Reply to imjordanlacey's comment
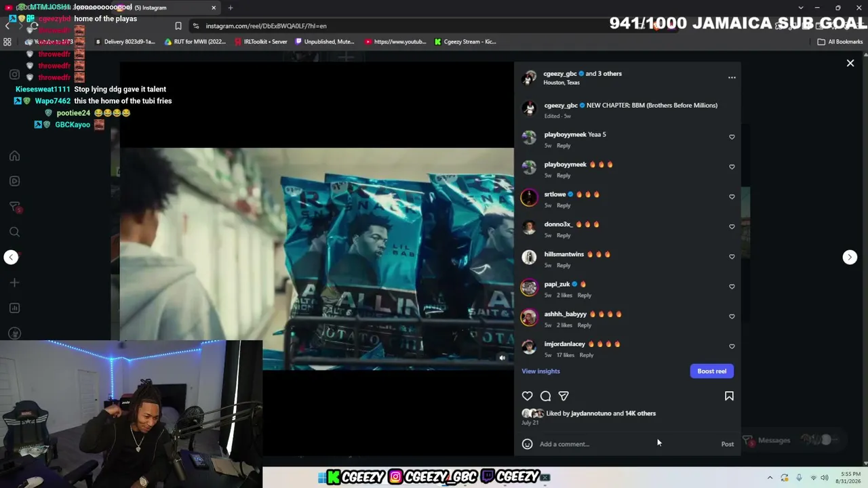Viewport: 868px width, 488px height. pyautogui.click(x=586, y=355)
